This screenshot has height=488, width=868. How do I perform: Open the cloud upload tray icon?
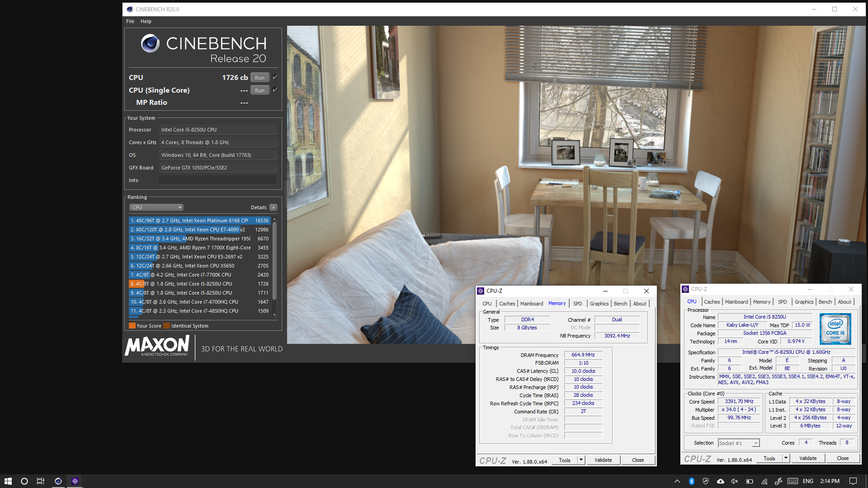[720, 481]
